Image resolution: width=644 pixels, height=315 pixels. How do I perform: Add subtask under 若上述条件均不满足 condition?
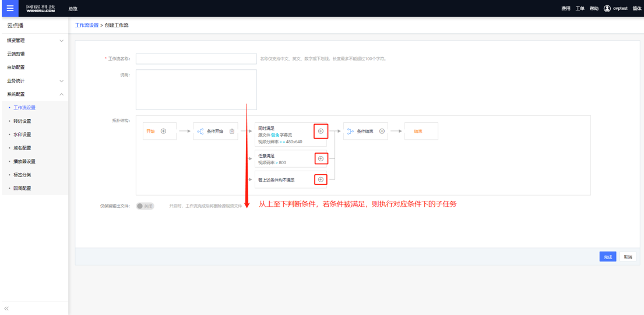coord(321,179)
